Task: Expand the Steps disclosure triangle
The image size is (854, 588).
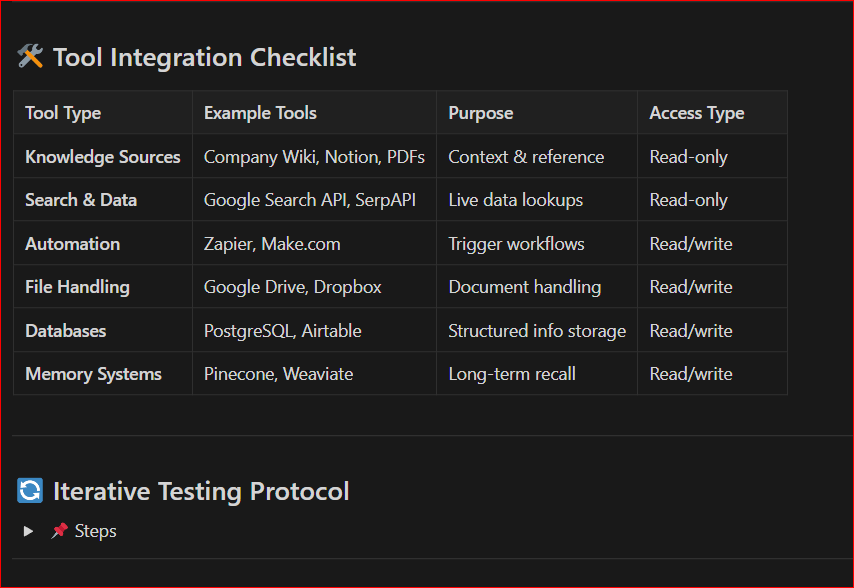Action: tap(29, 531)
